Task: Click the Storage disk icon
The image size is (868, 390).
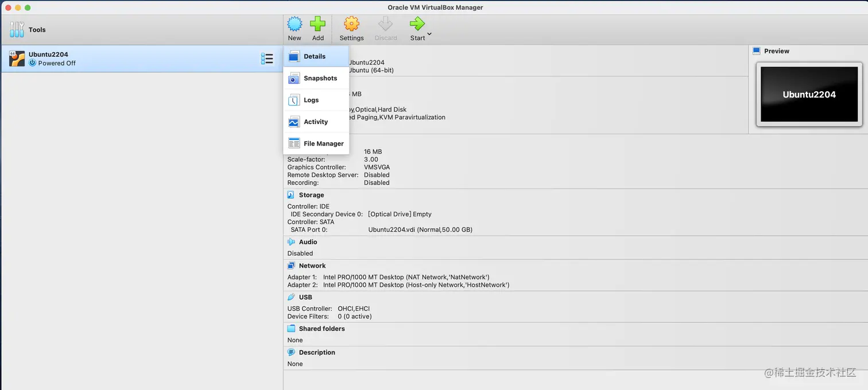Action: 291,195
